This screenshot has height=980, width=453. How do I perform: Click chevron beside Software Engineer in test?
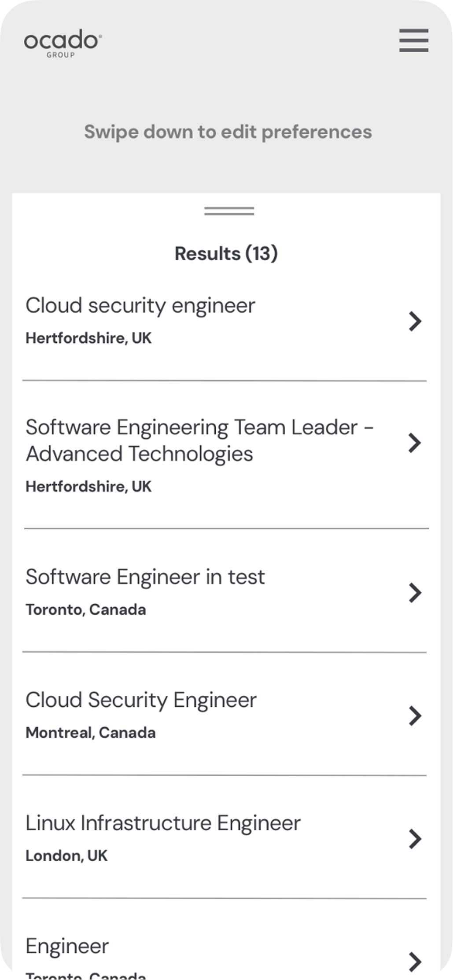pyautogui.click(x=414, y=593)
